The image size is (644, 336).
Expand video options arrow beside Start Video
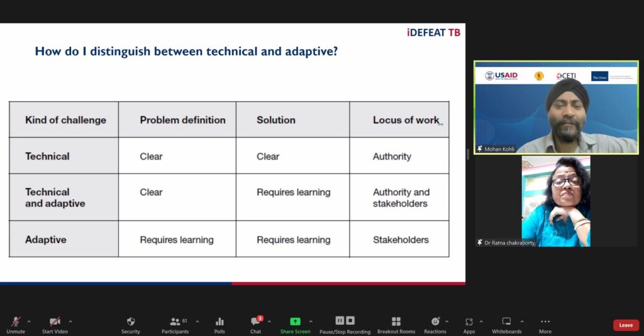(70, 322)
